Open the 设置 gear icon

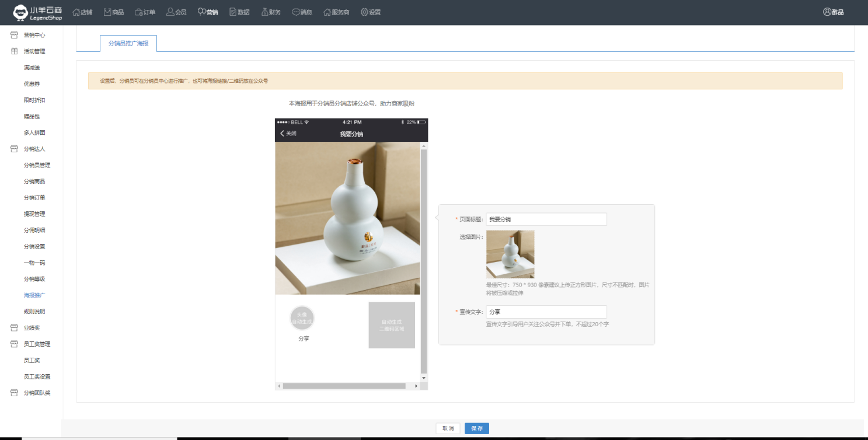click(x=364, y=12)
